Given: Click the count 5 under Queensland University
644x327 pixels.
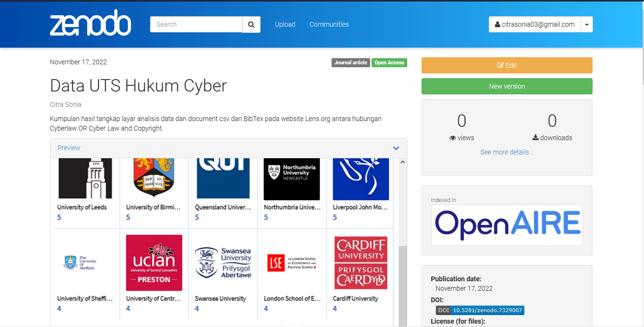Looking at the screenshot, I should point(197,217).
